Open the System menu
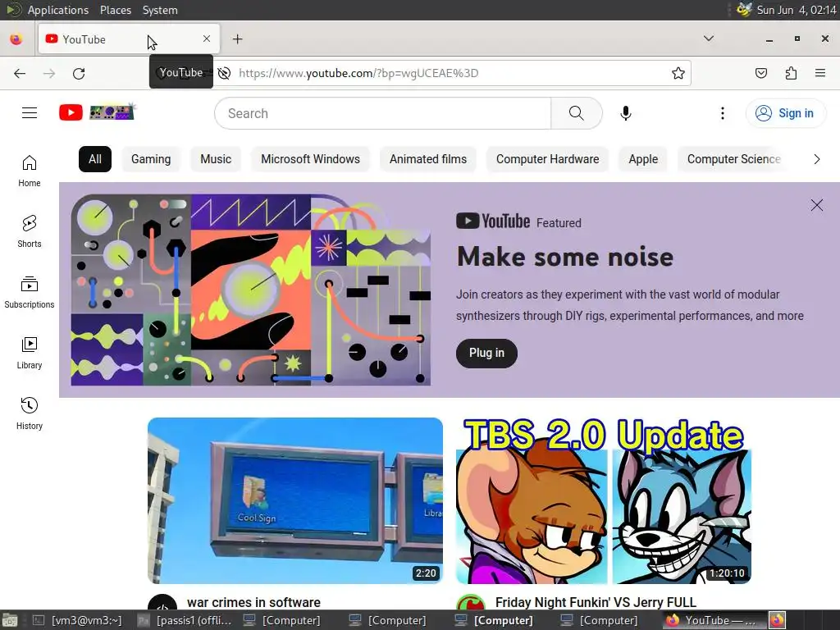Image resolution: width=840 pixels, height=630 pixels. point(160,10)
